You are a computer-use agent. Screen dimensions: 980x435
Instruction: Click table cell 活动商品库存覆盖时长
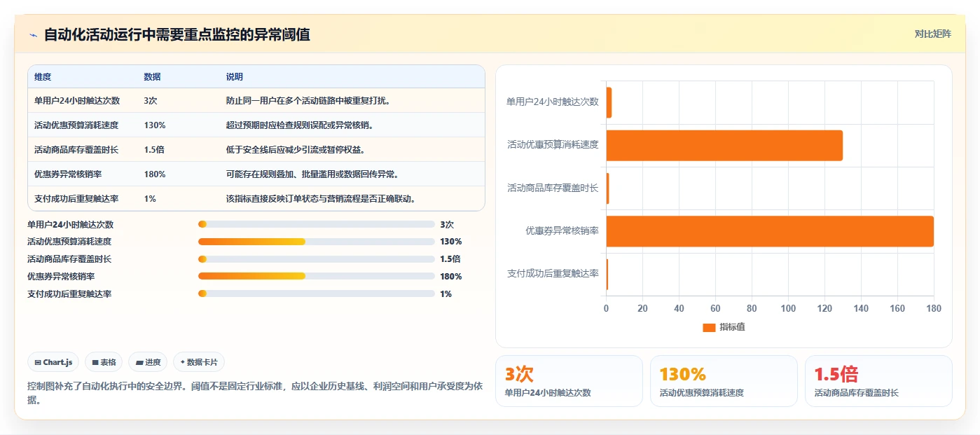click(x=76, y=150)
